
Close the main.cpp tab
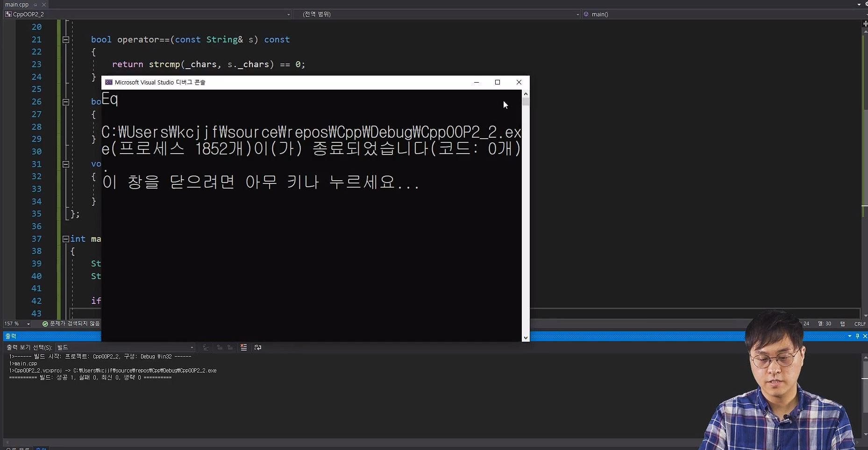click(44, 5)
